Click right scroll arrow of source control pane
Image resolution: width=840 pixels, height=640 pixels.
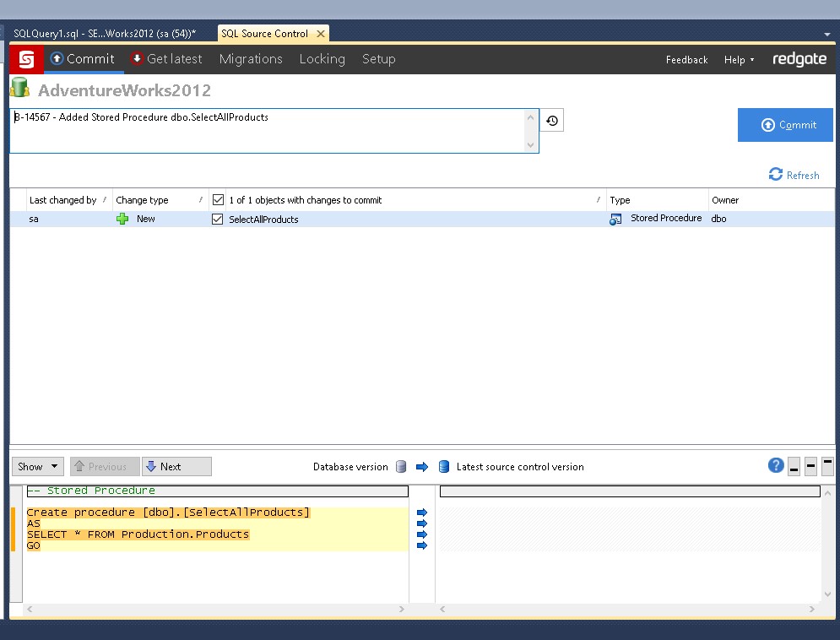(x=811, y=609)
